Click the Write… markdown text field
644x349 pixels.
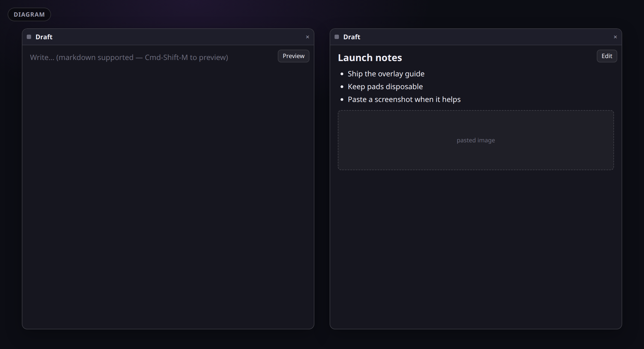pyautogui.click(x=168, y=187)
